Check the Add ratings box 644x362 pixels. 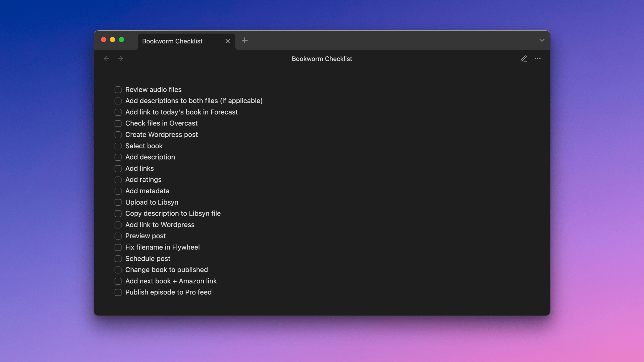118,180
